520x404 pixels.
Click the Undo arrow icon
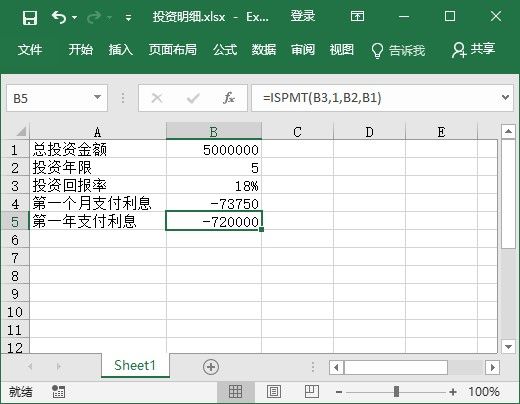[x=59, y=17]
